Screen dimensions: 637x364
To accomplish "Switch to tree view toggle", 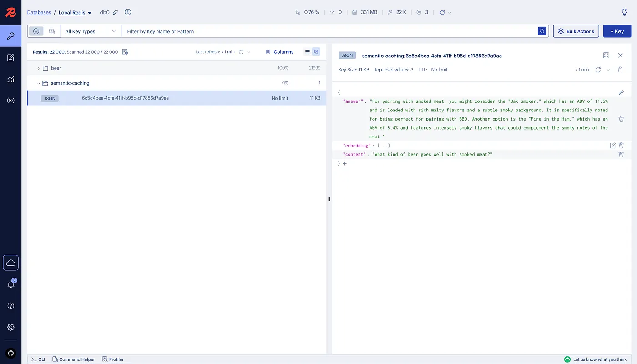I will 316,52.
